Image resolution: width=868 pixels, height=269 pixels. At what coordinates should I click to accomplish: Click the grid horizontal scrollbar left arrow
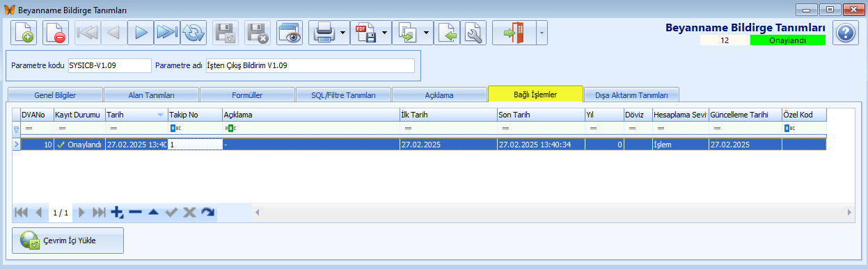258,213
